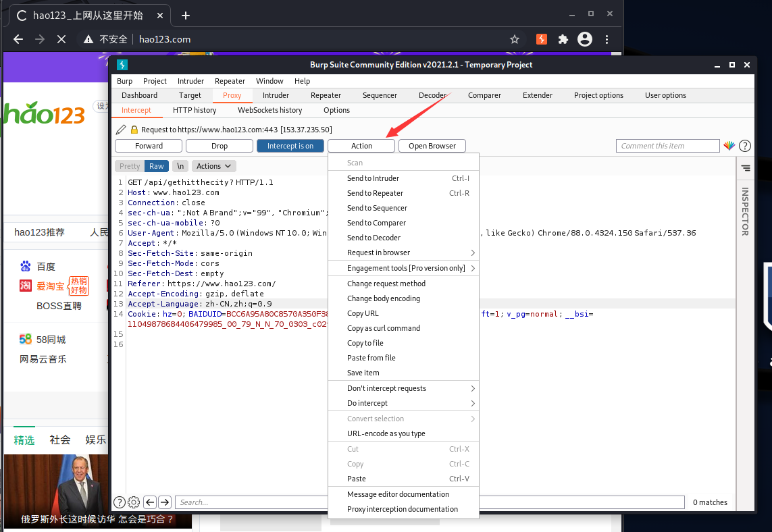This screenshot has width=772, height=532.
Task: Click the Forward button
Action: point(149,146)
